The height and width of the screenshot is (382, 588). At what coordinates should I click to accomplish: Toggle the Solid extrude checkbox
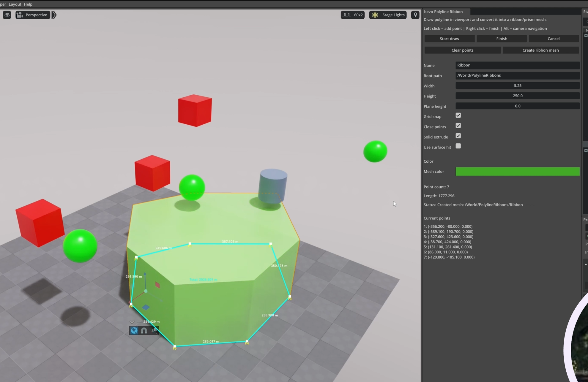point(458,136)
